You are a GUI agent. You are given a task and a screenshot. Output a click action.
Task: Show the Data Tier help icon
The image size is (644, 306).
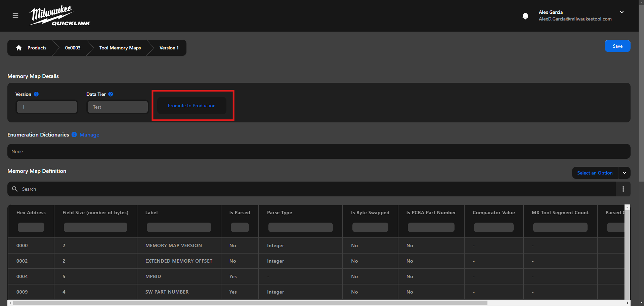[111, 94]
